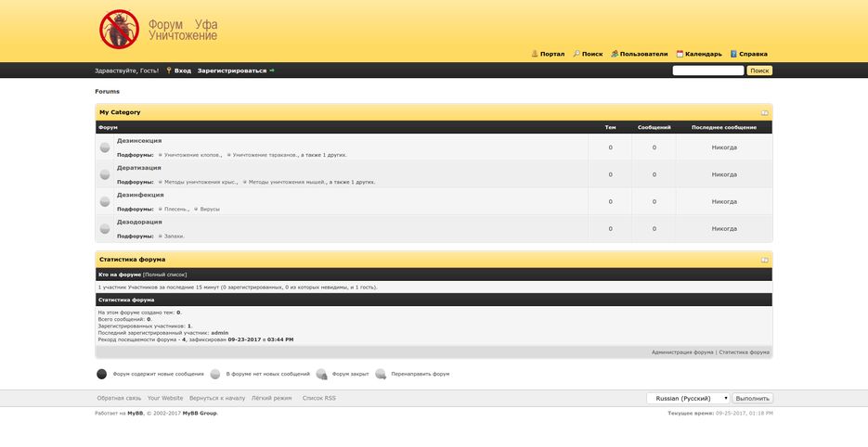This screenshot has height=447, width=868.
Task: Click the Форум закрыт legend icon
Action: point(321,375)
